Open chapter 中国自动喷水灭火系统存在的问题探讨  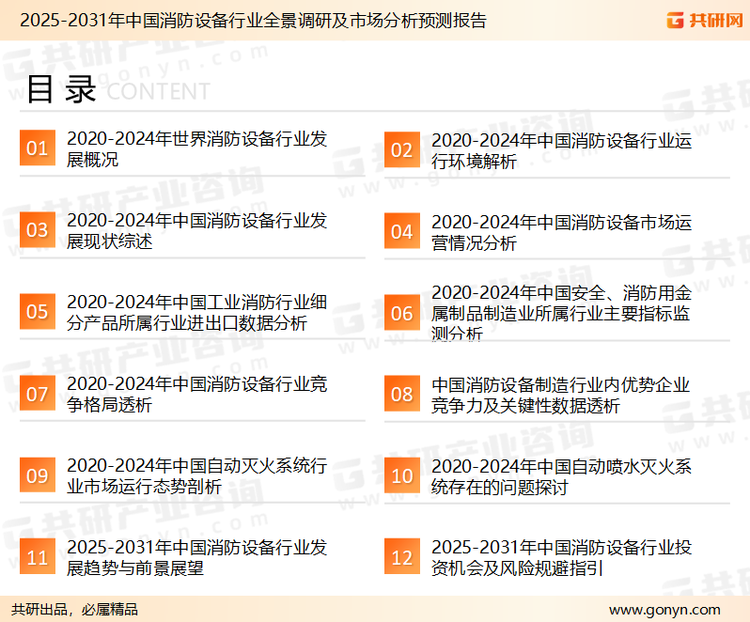561,477
